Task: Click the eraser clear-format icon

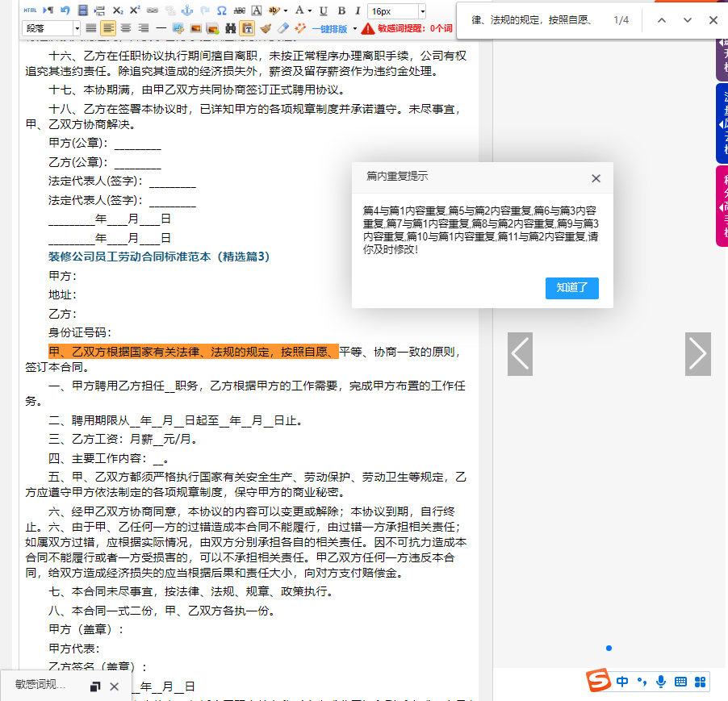Action: coord(282,28)
